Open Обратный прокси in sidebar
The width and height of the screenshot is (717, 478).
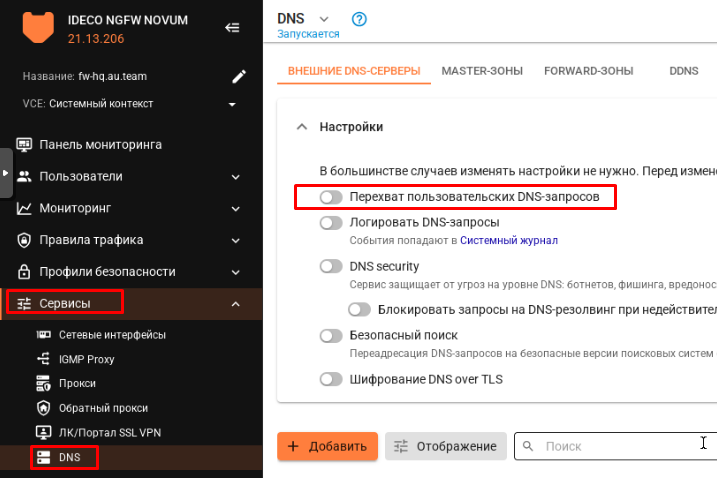click(103, 408)
